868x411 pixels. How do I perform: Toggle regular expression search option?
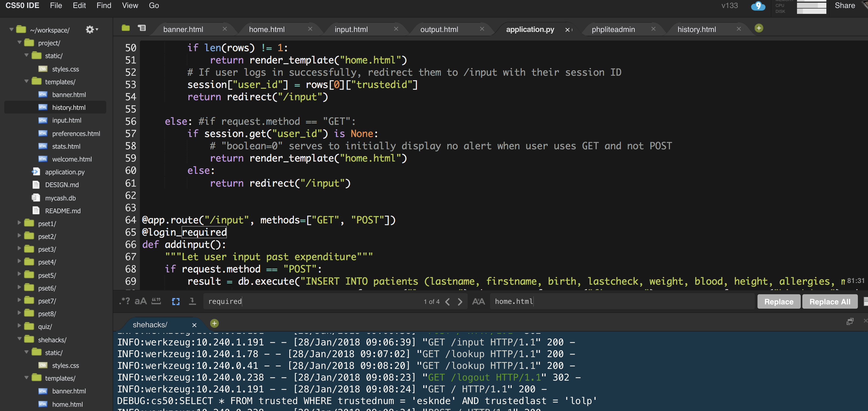124,301
